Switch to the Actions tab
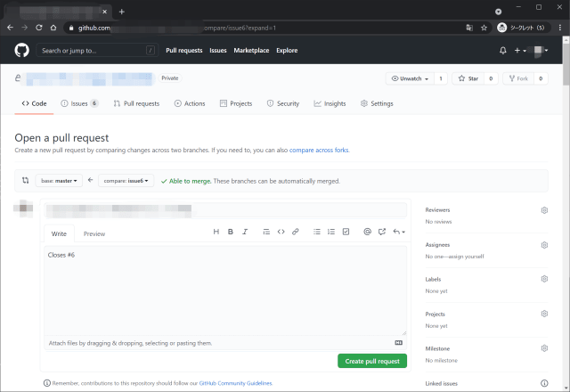 [190, 103]
